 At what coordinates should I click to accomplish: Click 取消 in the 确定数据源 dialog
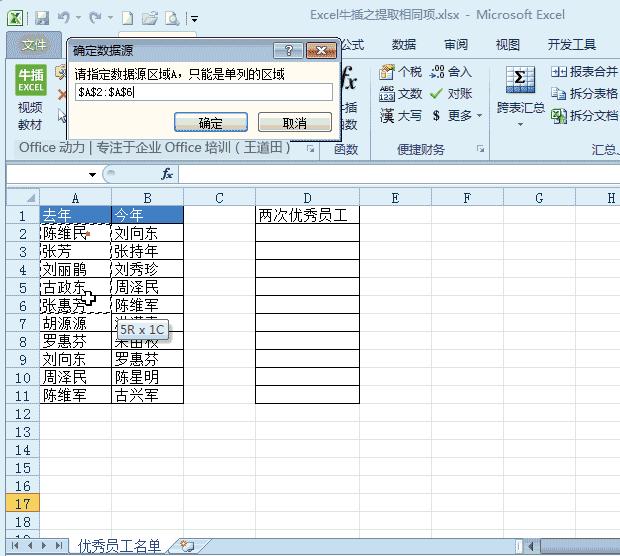click(295, 122)
